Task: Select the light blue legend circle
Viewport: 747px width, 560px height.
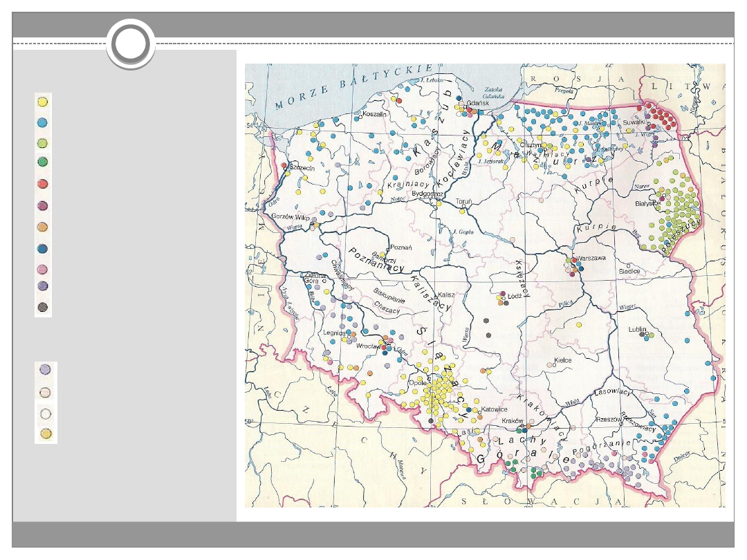Action: 43,122
